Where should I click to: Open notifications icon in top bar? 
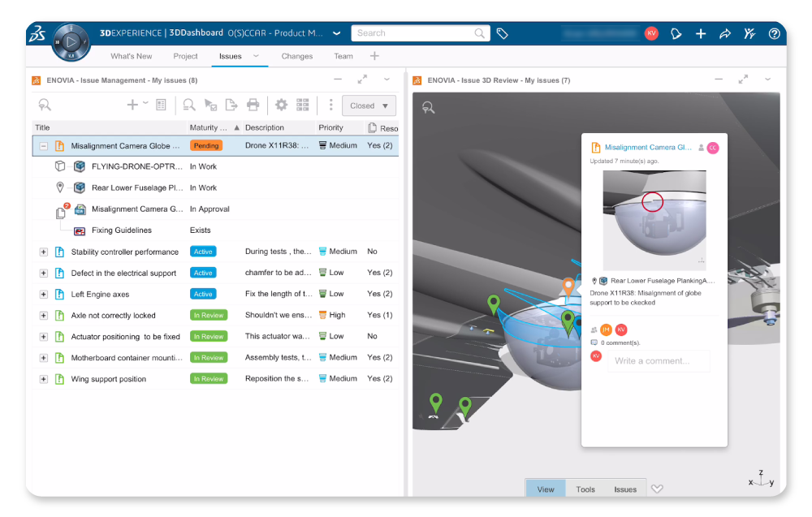[676, 33]
